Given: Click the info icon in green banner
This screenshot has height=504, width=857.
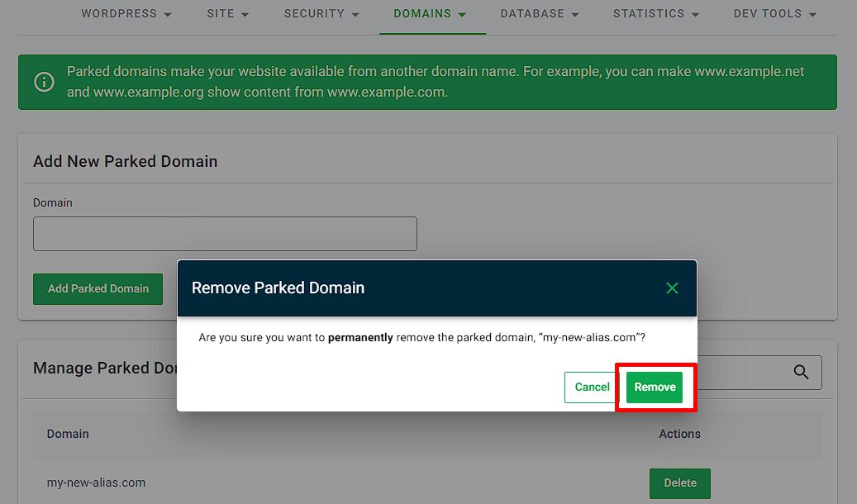Looking at the screenshot, I should point(44,82).
